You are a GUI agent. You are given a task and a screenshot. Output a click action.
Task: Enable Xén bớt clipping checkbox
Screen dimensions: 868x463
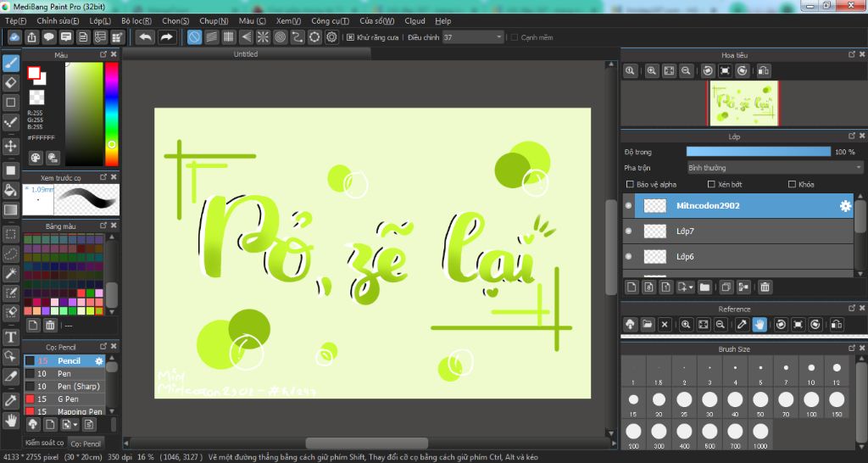711,184
